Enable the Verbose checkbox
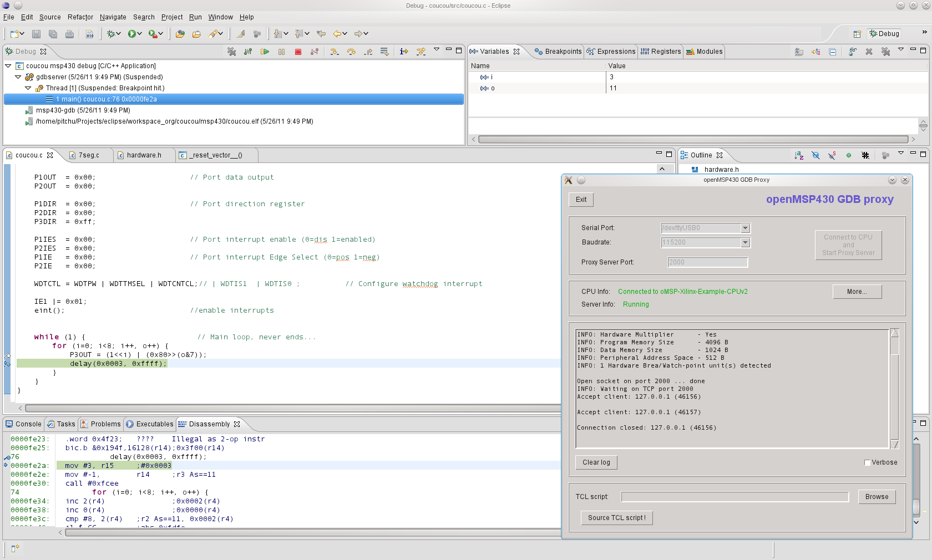 (x=867, y=462)
